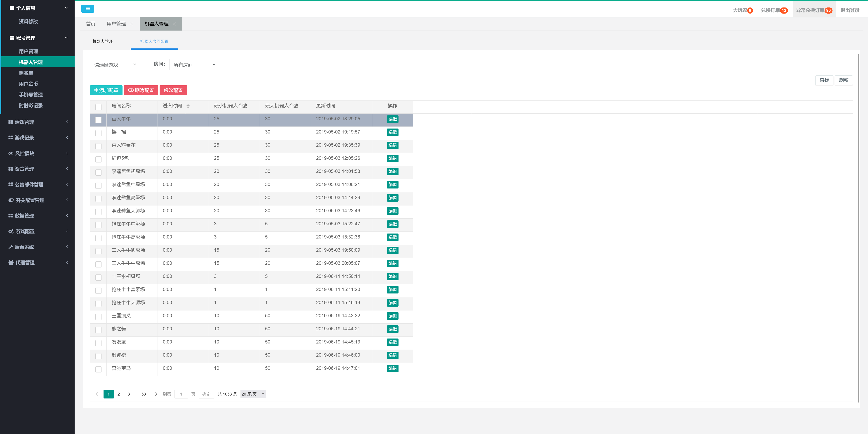Screen dimensions: 868x434
Task: Tick the select-all header checkbox
Action: pyautogui.click(x=98, y=107)
